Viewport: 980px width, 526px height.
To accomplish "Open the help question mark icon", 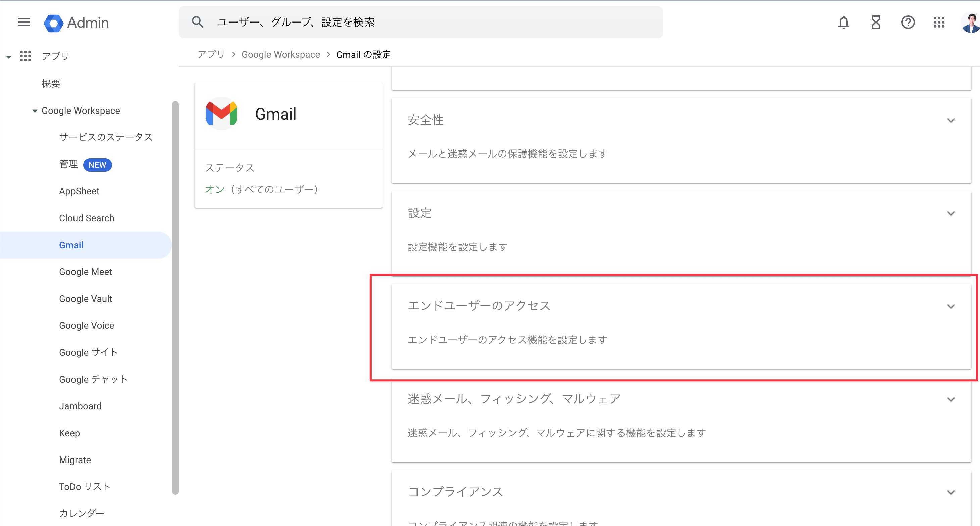I will (908, 23).
